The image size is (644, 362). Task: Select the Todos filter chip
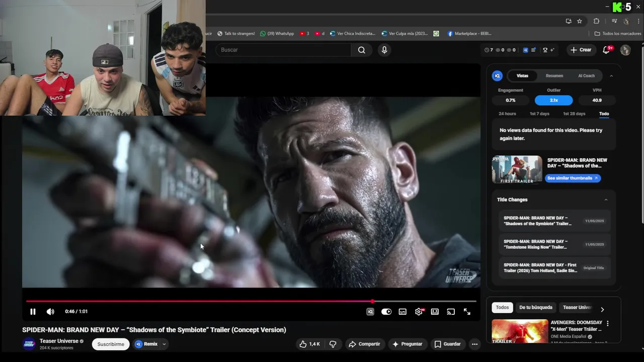[502, 307]
